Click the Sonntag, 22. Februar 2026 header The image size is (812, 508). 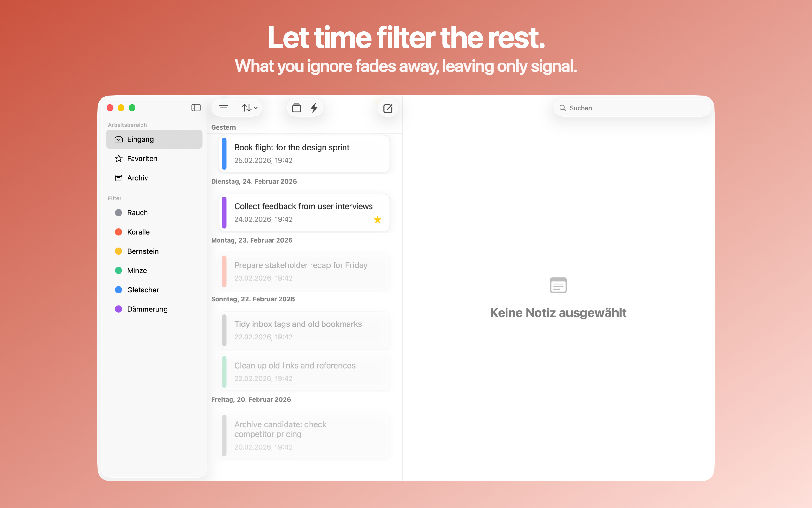coord(253,299)
